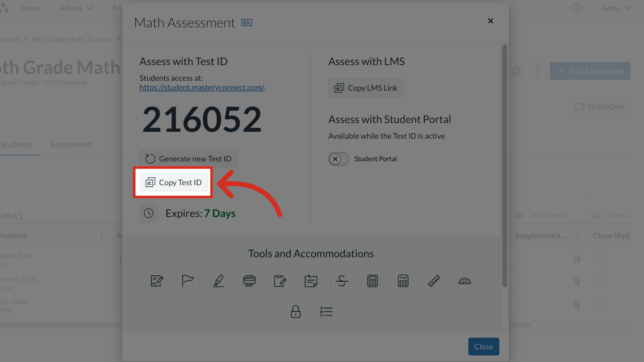Copy the LMS link
Viewport: 644px width, 362px height.
pyautogui.click(x=366, y=88)
